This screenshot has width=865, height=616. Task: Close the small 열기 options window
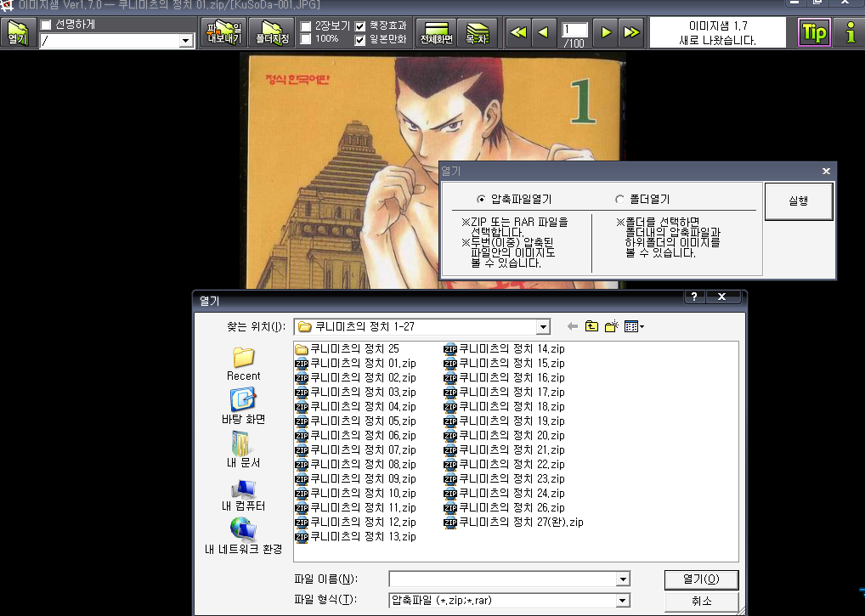(826, 172)
